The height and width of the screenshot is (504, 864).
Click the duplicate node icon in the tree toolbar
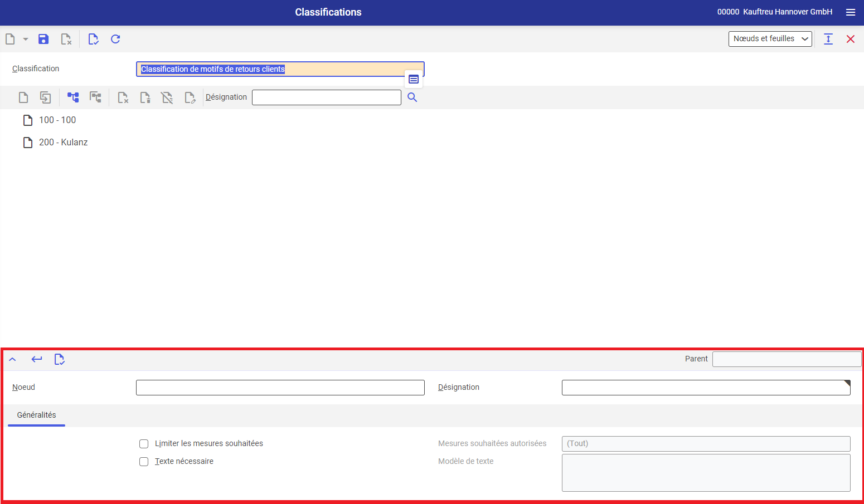(46, 97)
